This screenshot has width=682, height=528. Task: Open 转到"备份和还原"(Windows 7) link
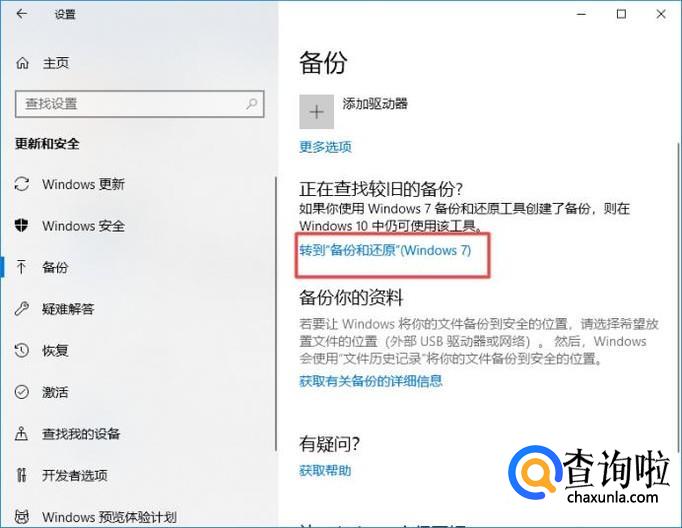385,251
